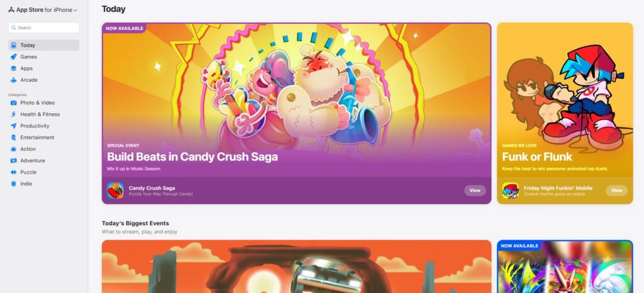Viewport: 644px width, 293px height.
Task: Open the Build Beats in Candy Crush Saga banner
Action: (x=297, y=113)
